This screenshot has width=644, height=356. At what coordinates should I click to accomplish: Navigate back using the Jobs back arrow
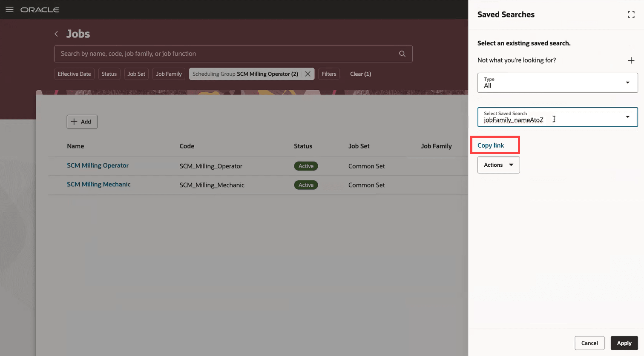56,34
